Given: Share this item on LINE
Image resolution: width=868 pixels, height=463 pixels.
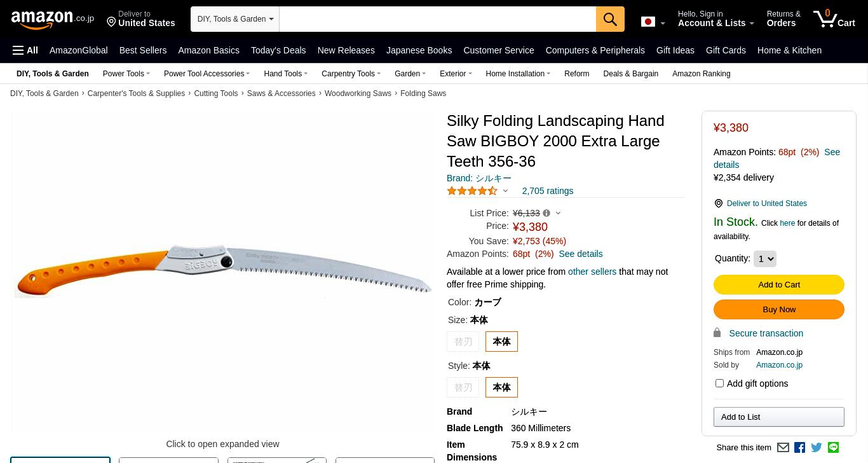Looking at the screenshot, I should (x=833, y=448).
